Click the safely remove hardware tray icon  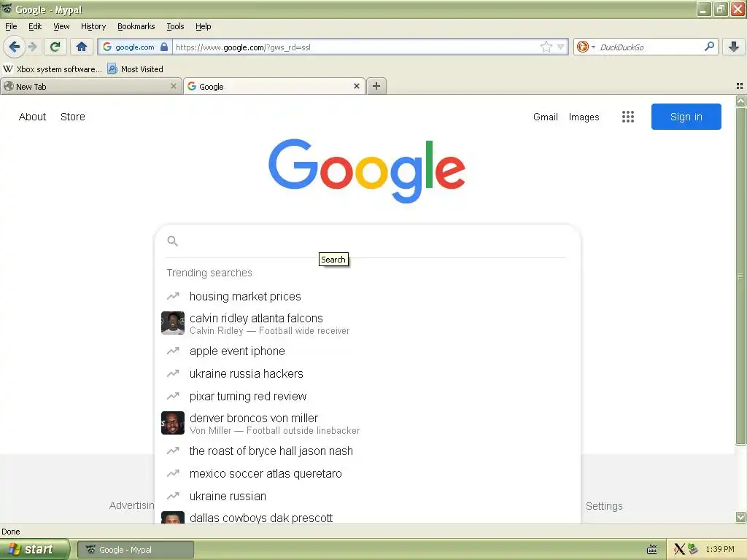[x=693, y=550]
